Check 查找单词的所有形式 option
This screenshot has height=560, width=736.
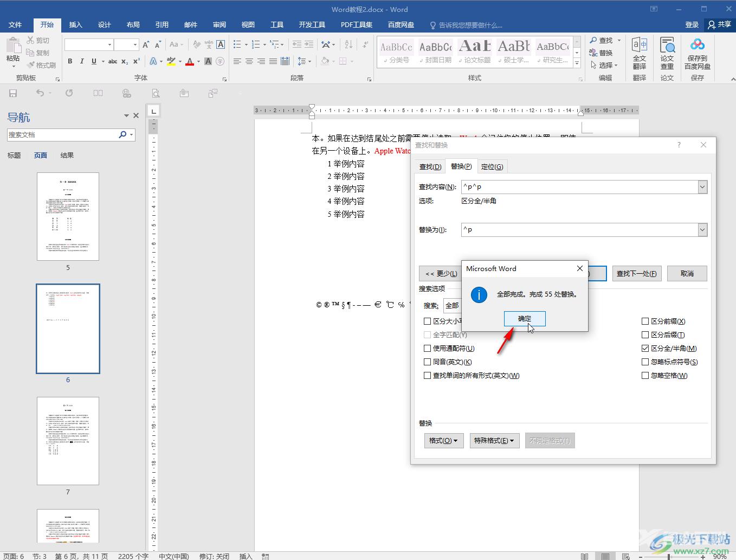tap(428, 375)
